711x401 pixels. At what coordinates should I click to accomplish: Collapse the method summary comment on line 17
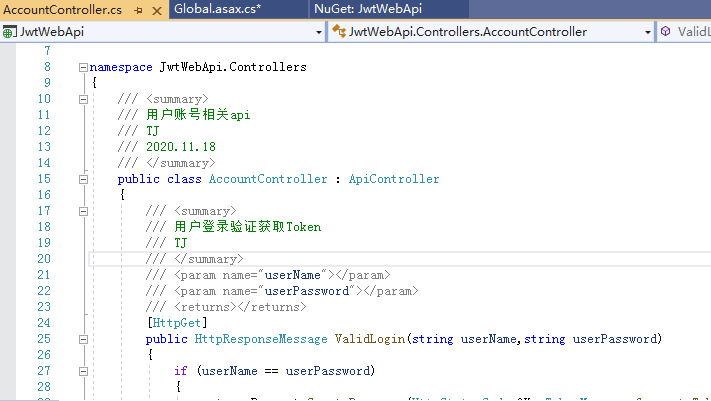84,211
